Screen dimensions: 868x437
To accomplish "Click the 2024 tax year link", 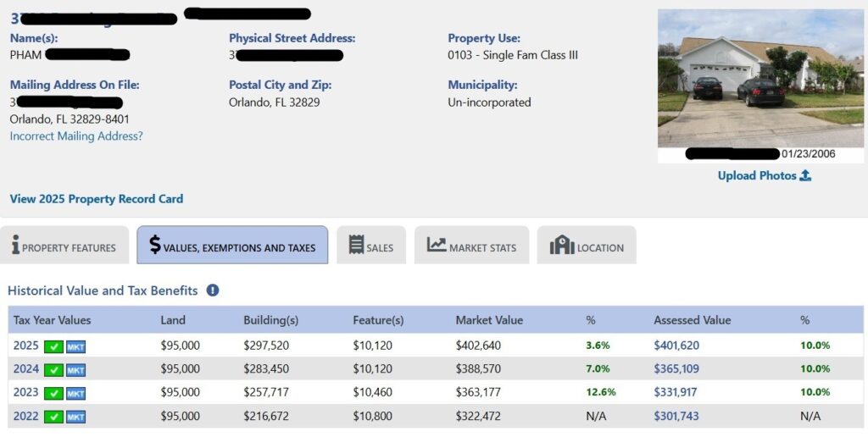I will tap(25, 369).
